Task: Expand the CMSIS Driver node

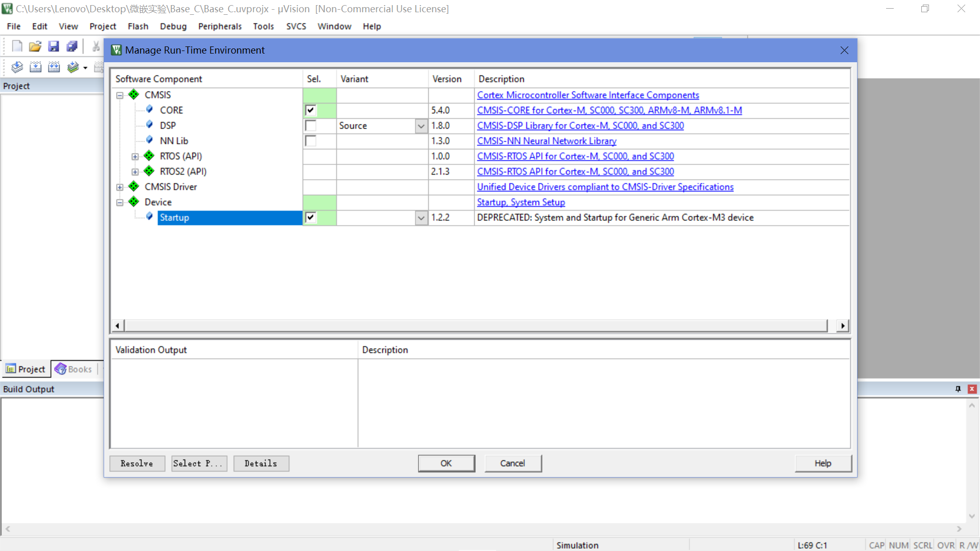Action: coord(119,187)
